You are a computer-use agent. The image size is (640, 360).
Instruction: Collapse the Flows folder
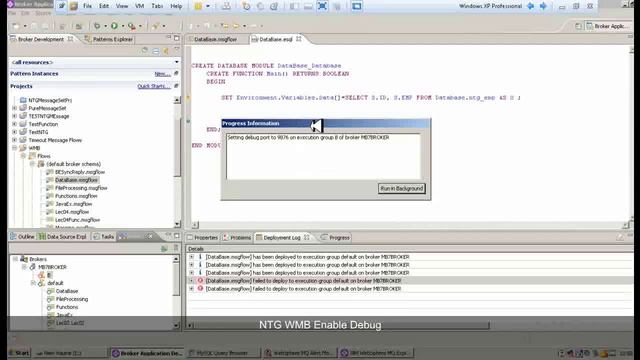pyautogui.click(x=23, y=156)
